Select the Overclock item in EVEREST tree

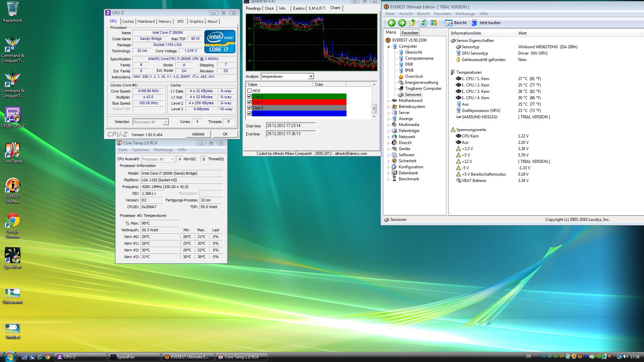coord(414,76)
